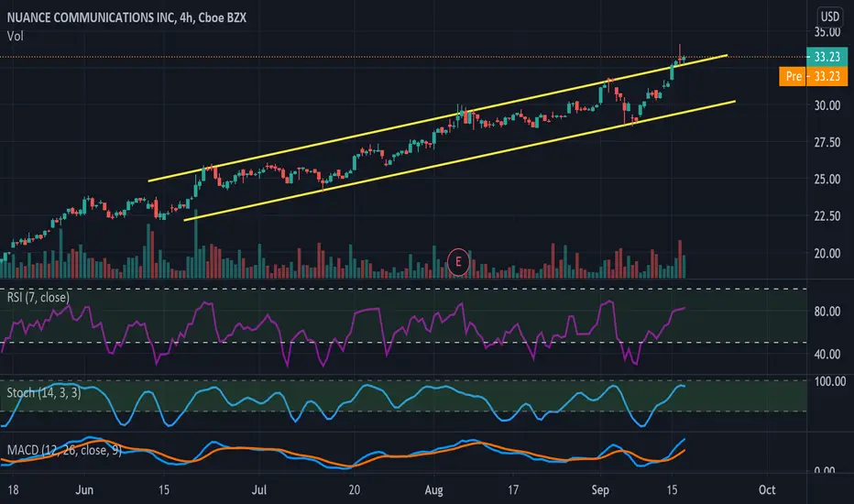Click the 35.00 price axis label
The width and height of the screenshot is (854, 504).
(x=827, y=31)
